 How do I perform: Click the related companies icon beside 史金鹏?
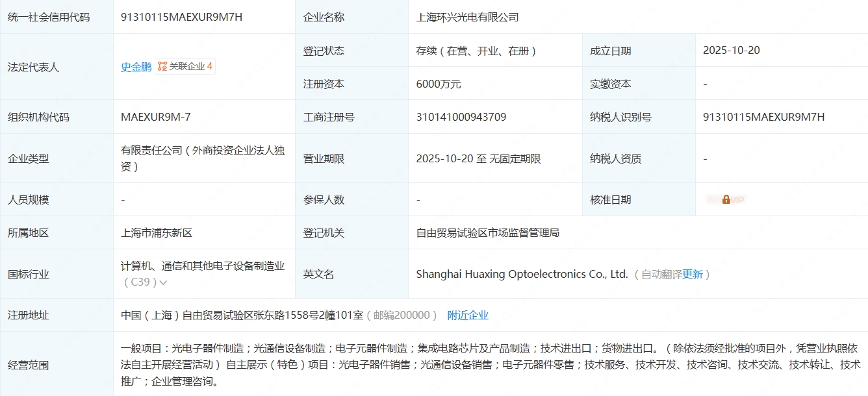162,66
